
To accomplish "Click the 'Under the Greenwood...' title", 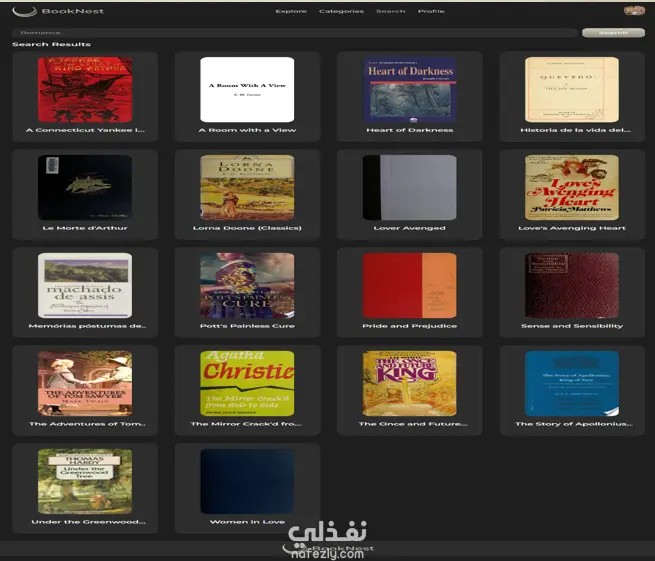I will tap(89, 522).
